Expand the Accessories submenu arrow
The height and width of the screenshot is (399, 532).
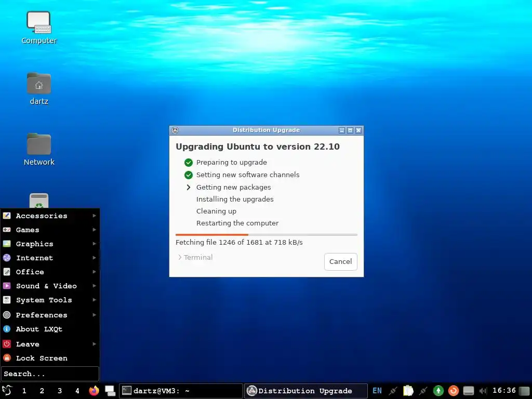point(95,216)
